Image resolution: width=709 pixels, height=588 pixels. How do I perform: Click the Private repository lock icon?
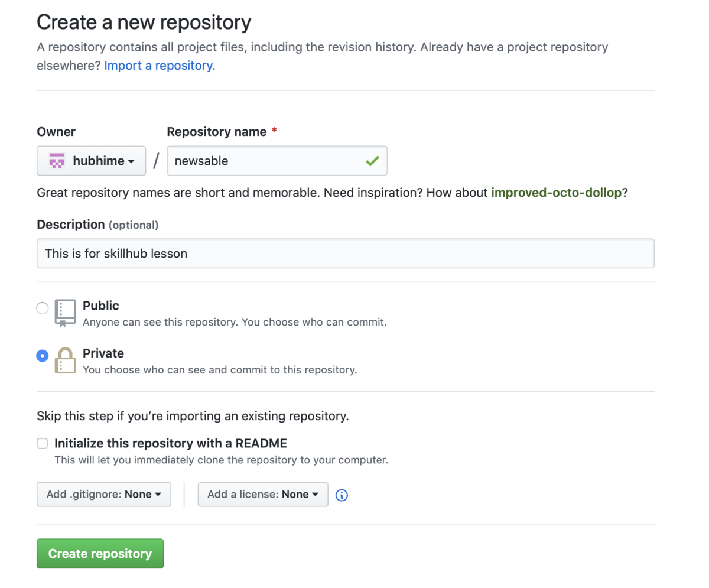[65, 360]
